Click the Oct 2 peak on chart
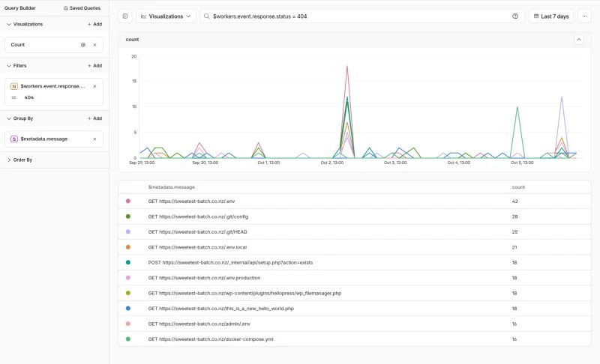This screenshot has width=600, height=364. click(x=347, y=66)
